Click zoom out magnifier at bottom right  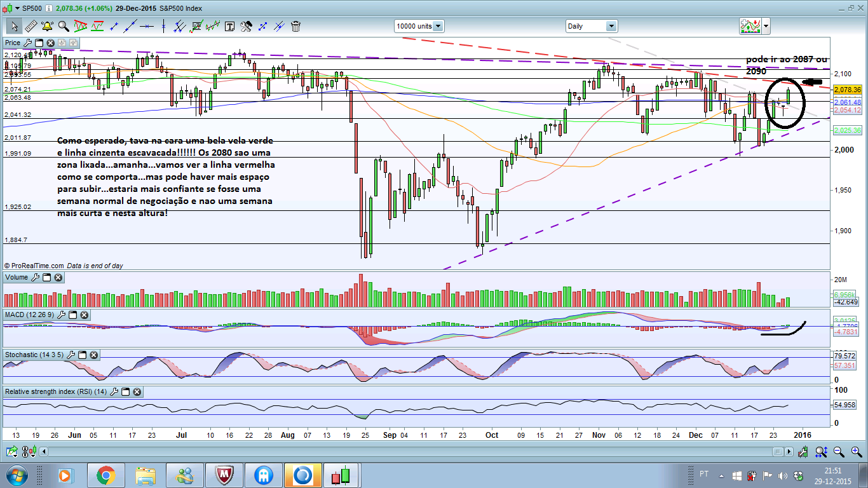tap(839, 452)
